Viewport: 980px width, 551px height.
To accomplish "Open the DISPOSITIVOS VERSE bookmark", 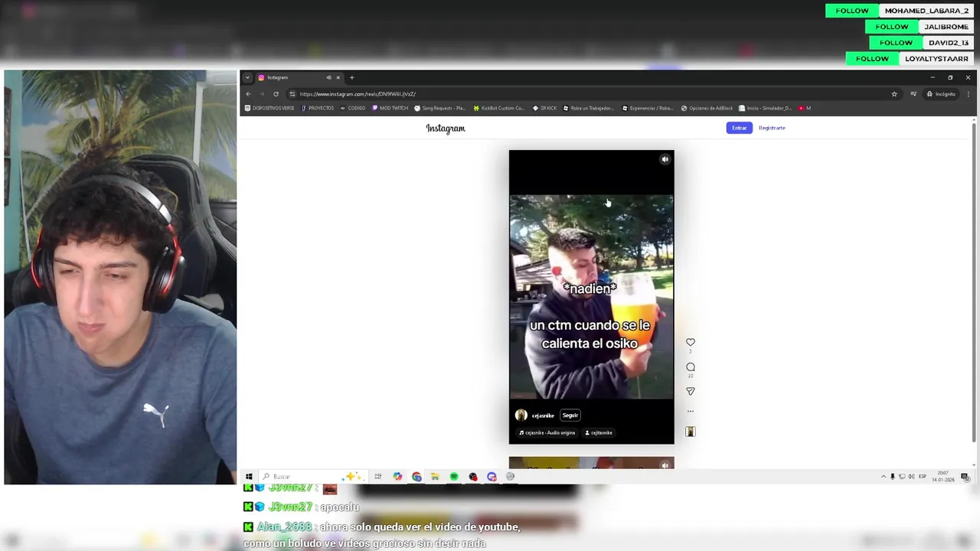I will pos(269,108).
